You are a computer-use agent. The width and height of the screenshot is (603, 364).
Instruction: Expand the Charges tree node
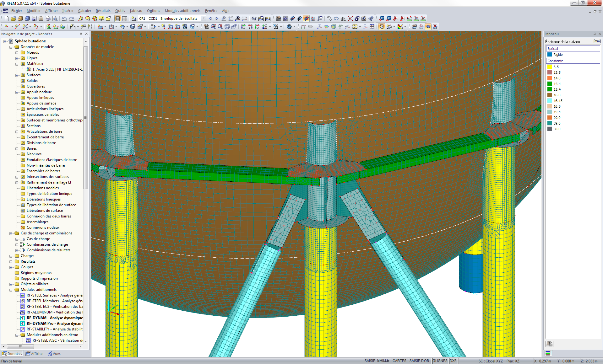[x=11, y=256]
